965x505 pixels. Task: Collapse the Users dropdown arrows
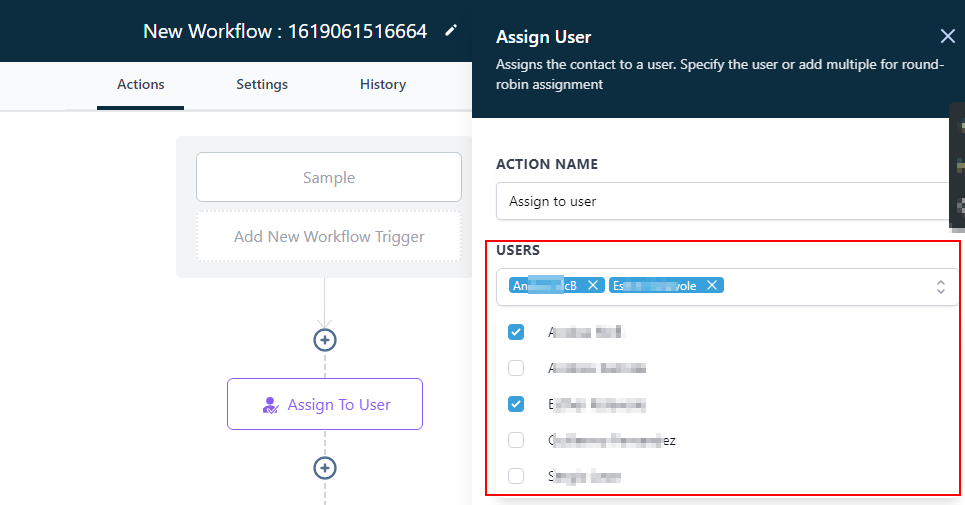click(x=940, y=287)
